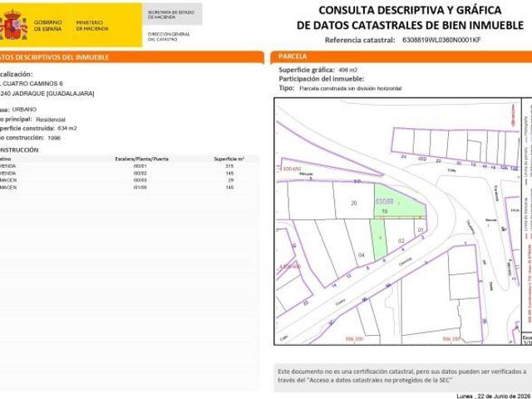This screenshot has height=399, width=532.
Task: Click the class value "URBANO"
Action: (24, 110)
